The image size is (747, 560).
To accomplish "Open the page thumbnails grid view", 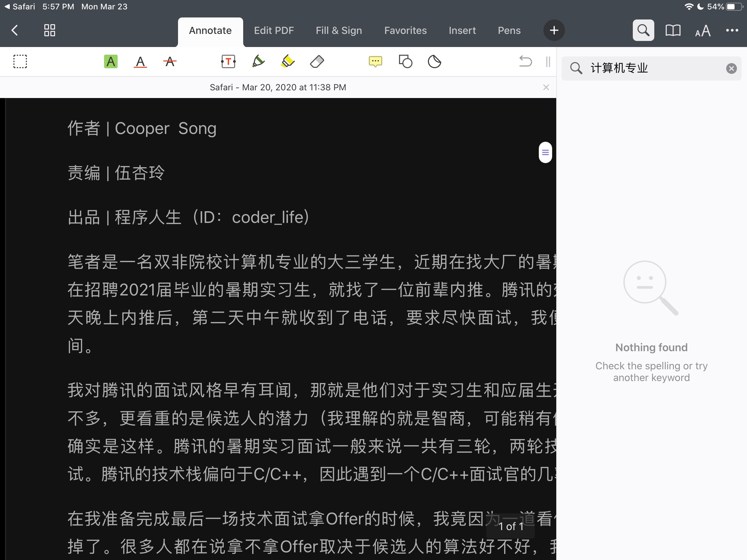I will point(50,31).
